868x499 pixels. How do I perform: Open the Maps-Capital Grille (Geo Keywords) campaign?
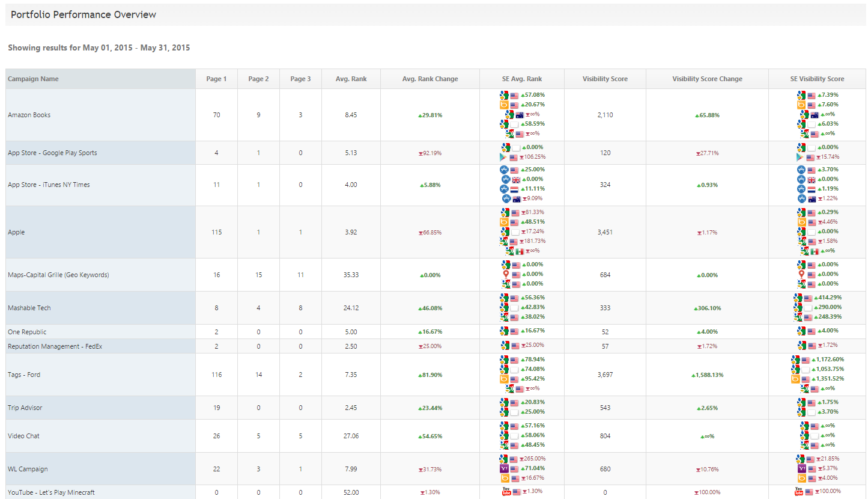tap(58, 275)
